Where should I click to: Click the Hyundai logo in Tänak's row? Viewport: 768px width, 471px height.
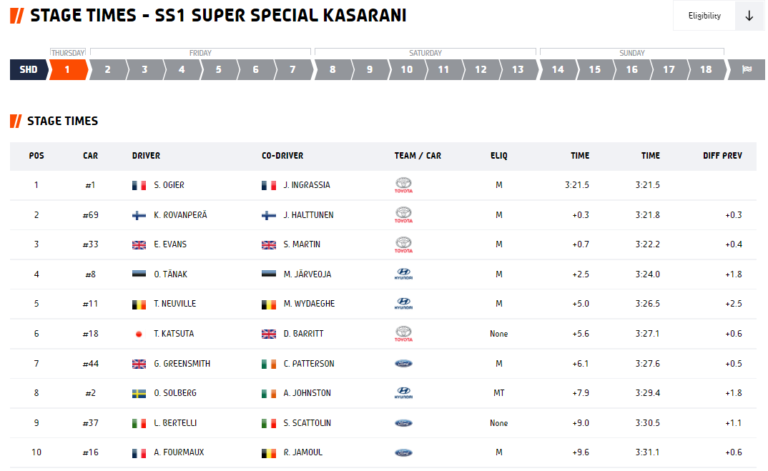coord(404,274)
